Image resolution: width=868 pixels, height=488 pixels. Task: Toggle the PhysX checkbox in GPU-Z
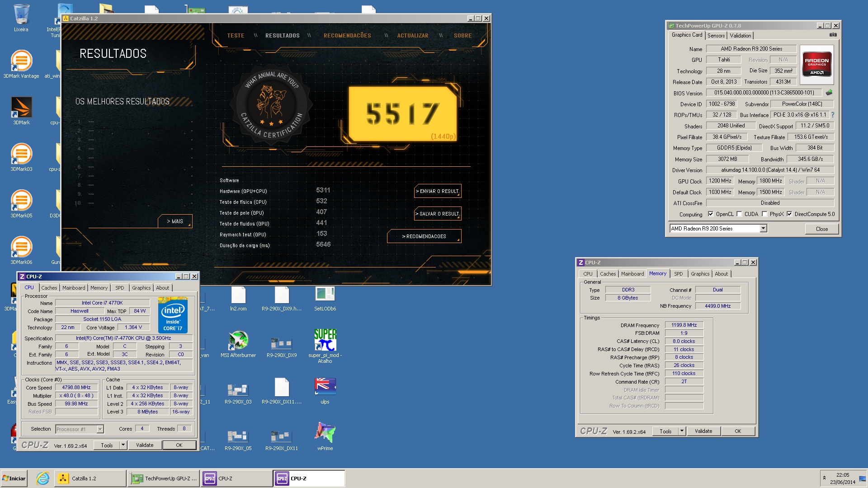tap(765, 214)
